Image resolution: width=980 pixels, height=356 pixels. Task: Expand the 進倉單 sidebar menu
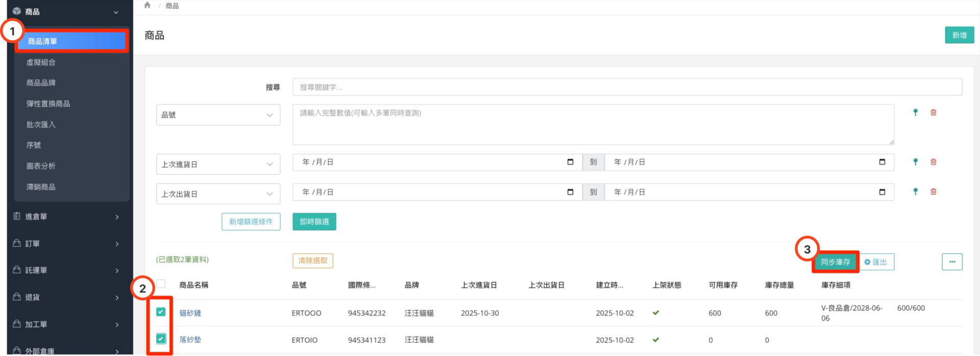pos(66,217)
